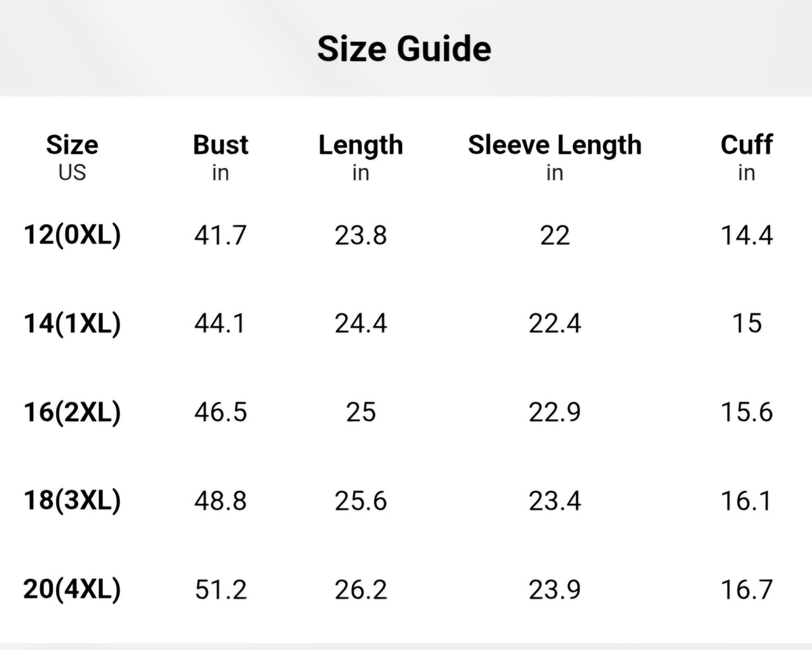Click the Length column header
The image size is (812, 650).
coord(361,157)
